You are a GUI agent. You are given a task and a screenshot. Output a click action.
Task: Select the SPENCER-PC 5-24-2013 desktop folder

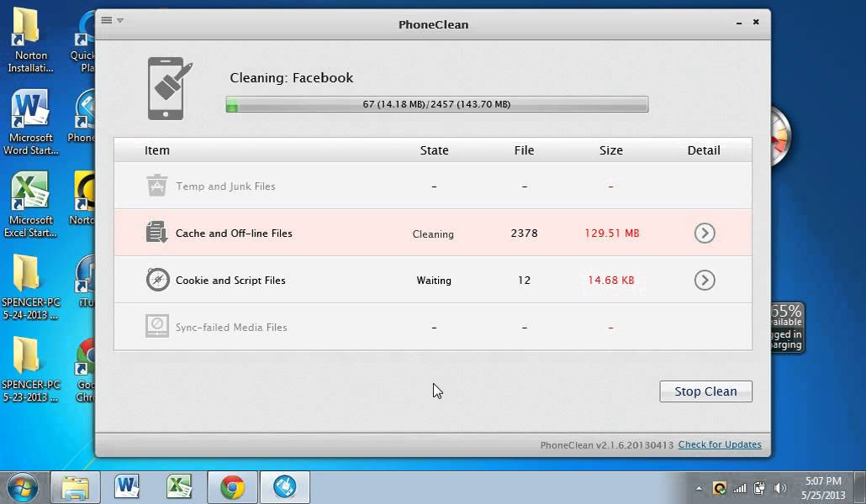coord(30,287)
